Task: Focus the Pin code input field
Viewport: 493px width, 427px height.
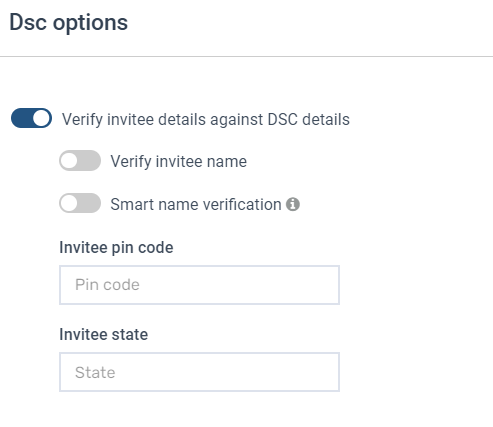Action: tap(199, 285)
